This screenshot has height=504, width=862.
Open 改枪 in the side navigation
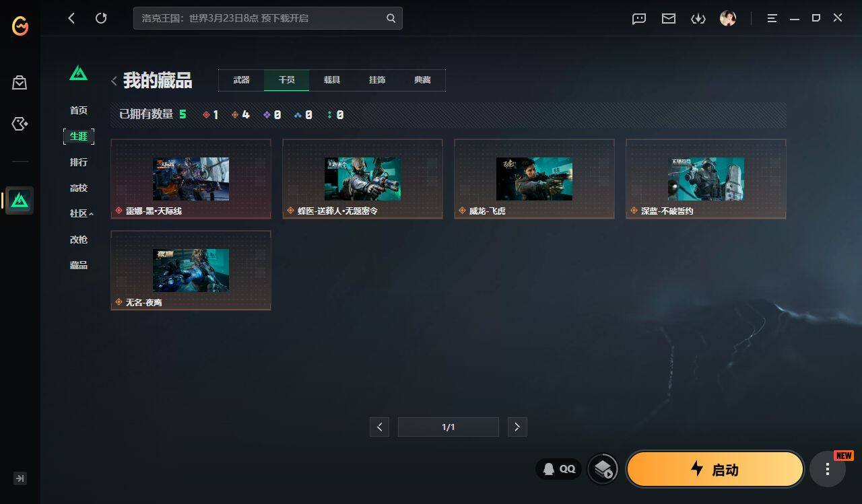[x=79, y=240]
